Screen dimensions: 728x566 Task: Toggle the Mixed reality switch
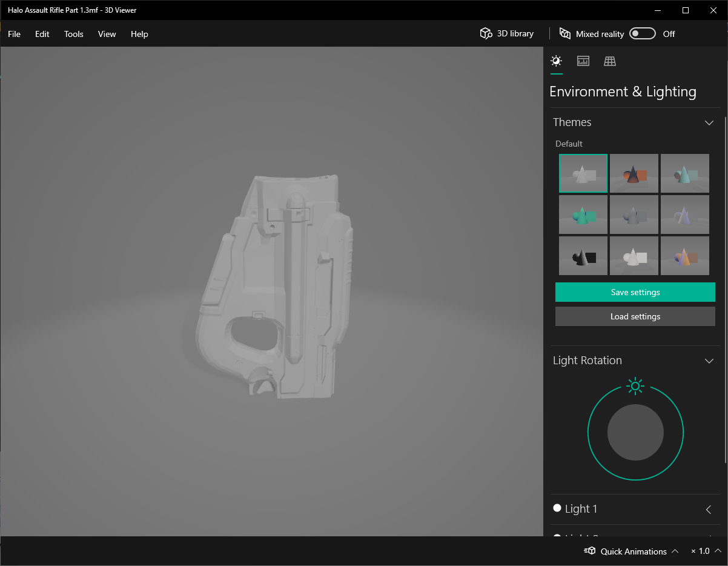point(643,33)
